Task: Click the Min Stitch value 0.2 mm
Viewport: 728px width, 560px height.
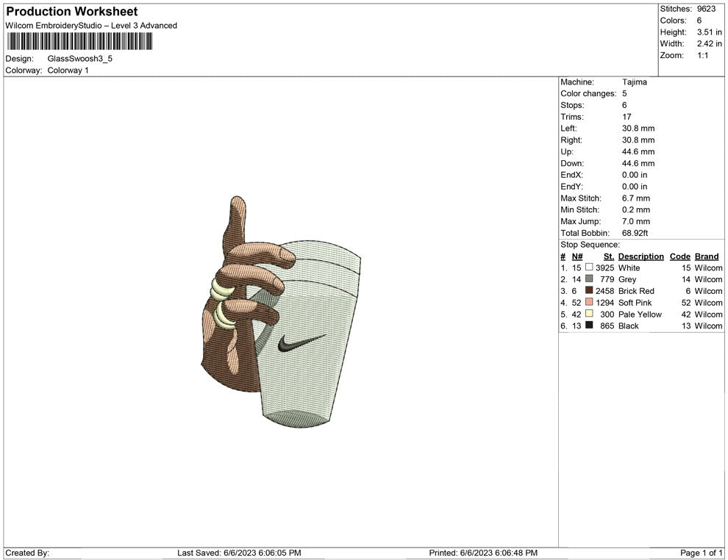Action: tap(635, 209)
